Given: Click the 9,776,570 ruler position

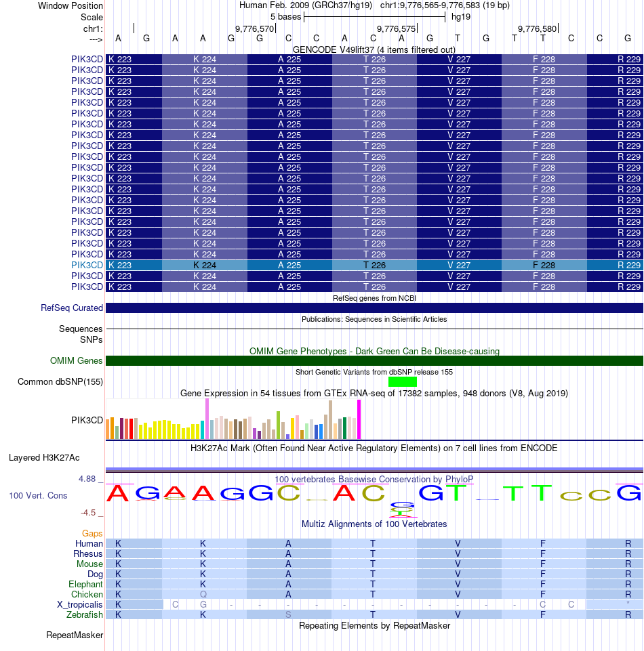Looking at the screenshot, I should tap(255, 28).
